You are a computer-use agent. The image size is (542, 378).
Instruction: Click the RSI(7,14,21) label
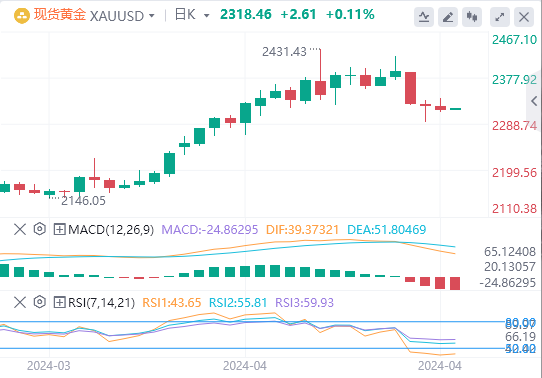[x=102, y=303]
